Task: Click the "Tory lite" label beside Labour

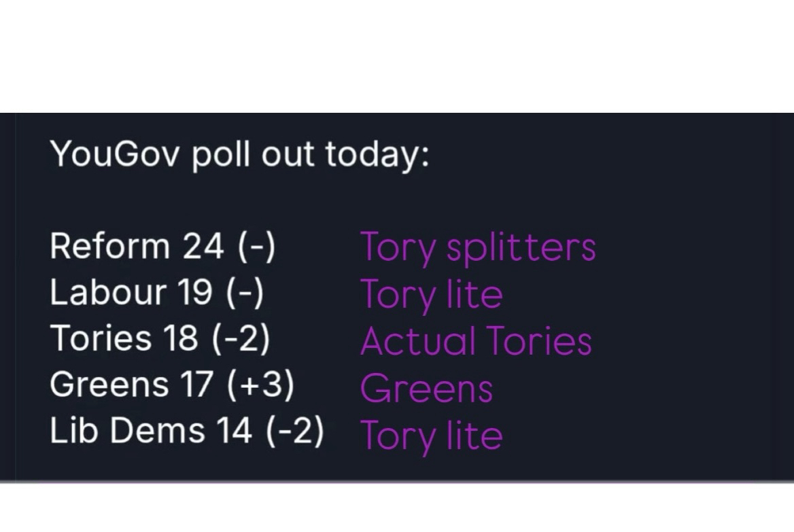Action: point(431,295)
